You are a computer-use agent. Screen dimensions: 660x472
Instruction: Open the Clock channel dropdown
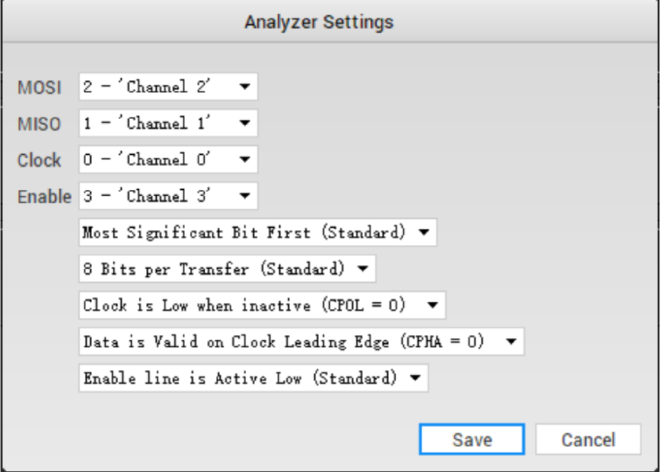coord(167,160)
